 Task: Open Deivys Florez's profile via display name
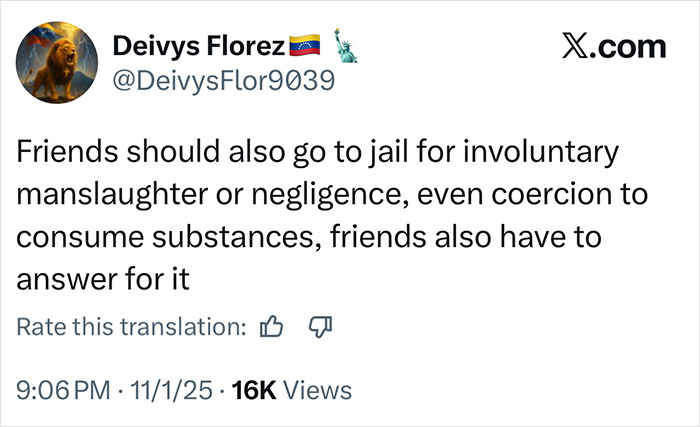[x=200, y=45]
